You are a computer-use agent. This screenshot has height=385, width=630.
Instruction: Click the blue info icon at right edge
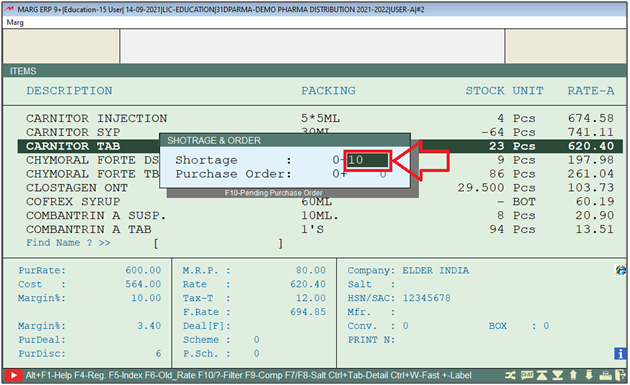(620, 354)
